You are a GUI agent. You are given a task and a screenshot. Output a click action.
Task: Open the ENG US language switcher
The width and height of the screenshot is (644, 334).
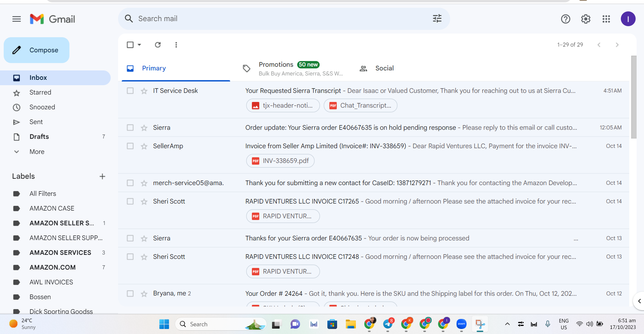(x=563, y=324)
